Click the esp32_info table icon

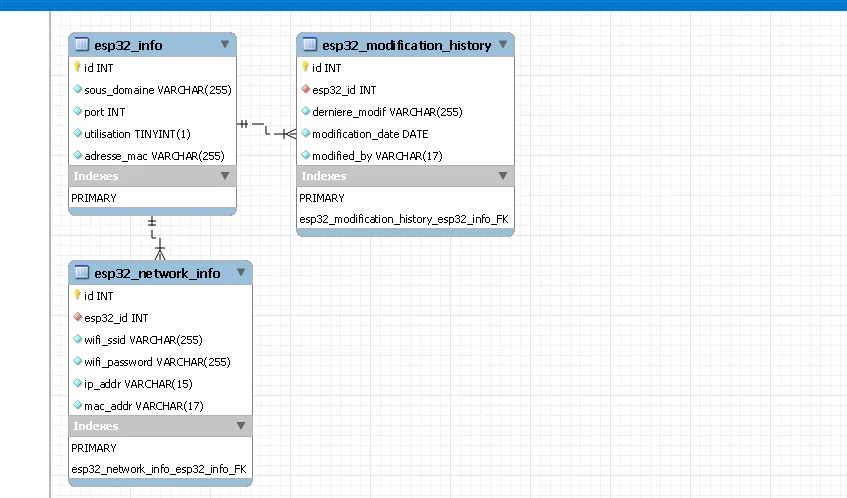tap(82, 44)
